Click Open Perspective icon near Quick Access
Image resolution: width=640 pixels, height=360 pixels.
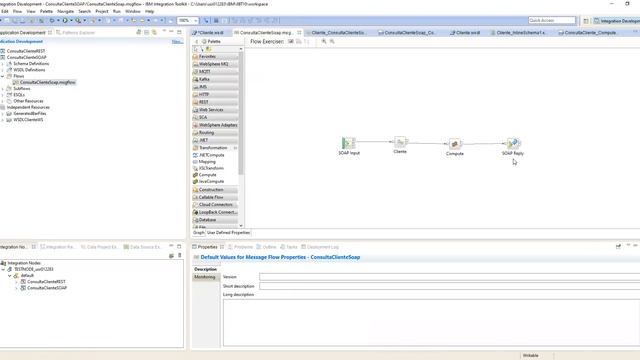coord(586,20)
